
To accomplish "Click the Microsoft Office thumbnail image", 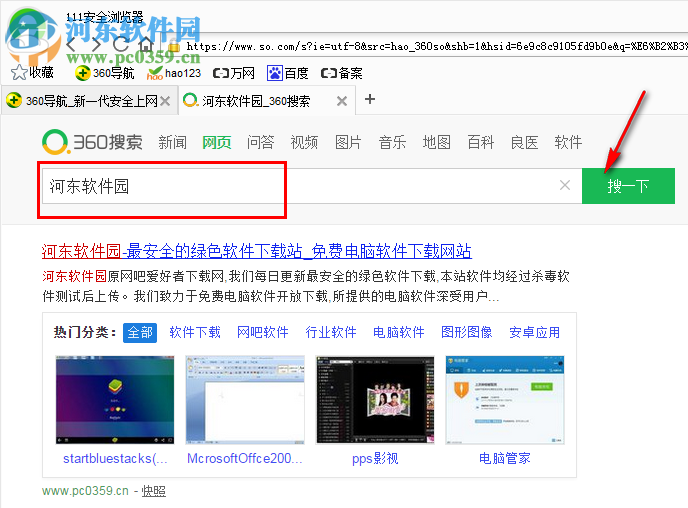I will point(245,400).
